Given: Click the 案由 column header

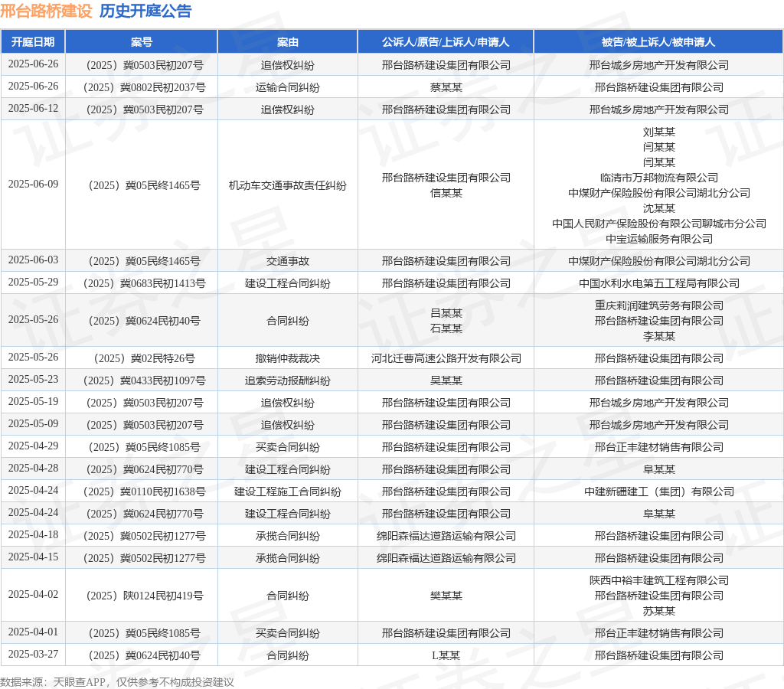Looking at the screenshot, I should [x=288, y=42].
